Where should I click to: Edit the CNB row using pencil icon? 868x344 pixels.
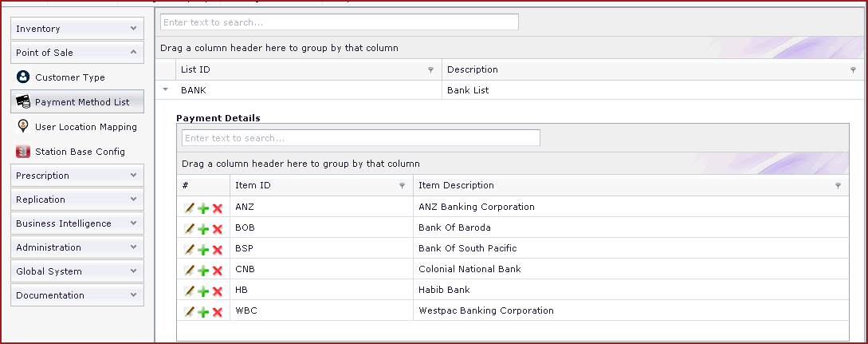click(x=189, y=270)
